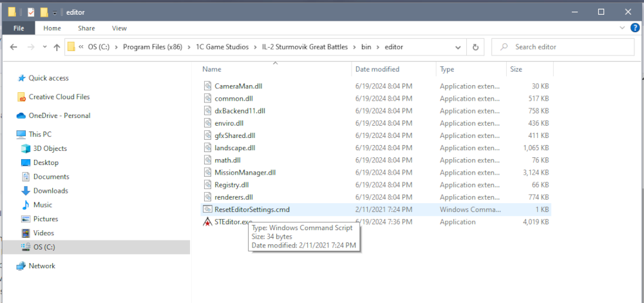644x303 pixels.
Task: Open OneDrive - Personal in sidebar
Action: [x=59, y=115]
